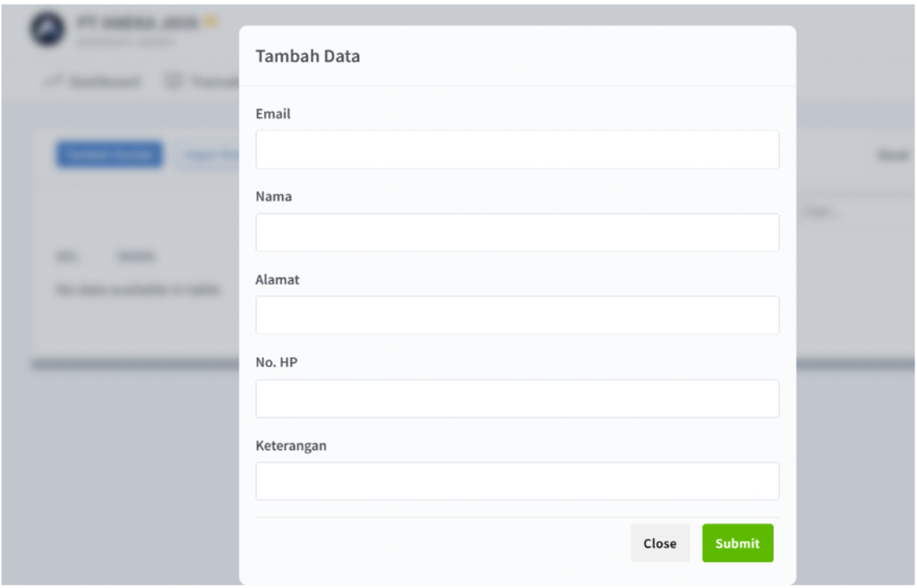Image resolution: width=917 pixels, height=588 pixels.
Task: Click the blurred blue button behind dialog
Action: [109, 154]
